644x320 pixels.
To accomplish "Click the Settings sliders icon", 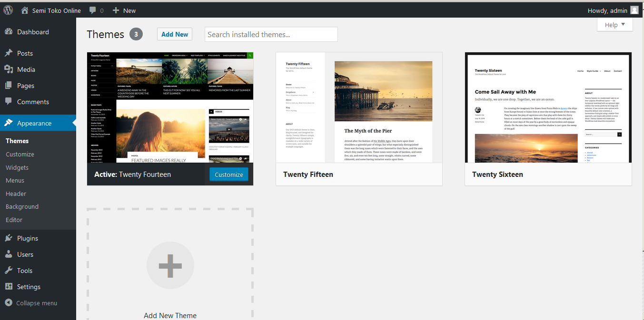I will pyautogui.click(x=9, y=287).
